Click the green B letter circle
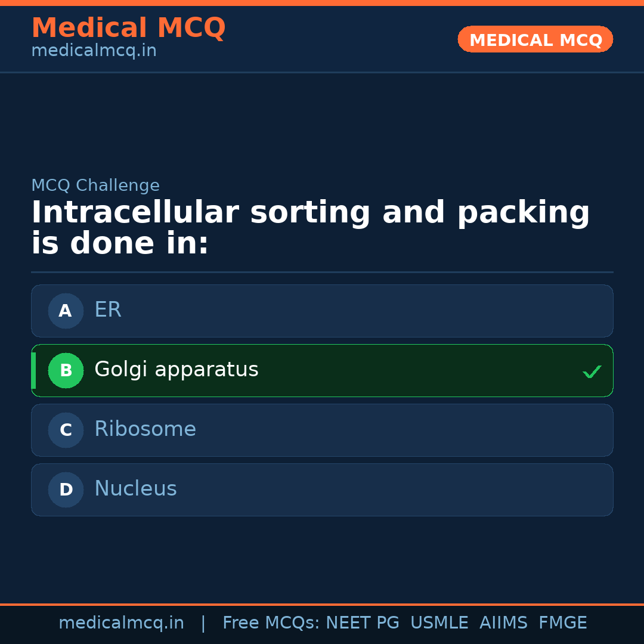The image size is (644, 644). [x=66, y=370]
